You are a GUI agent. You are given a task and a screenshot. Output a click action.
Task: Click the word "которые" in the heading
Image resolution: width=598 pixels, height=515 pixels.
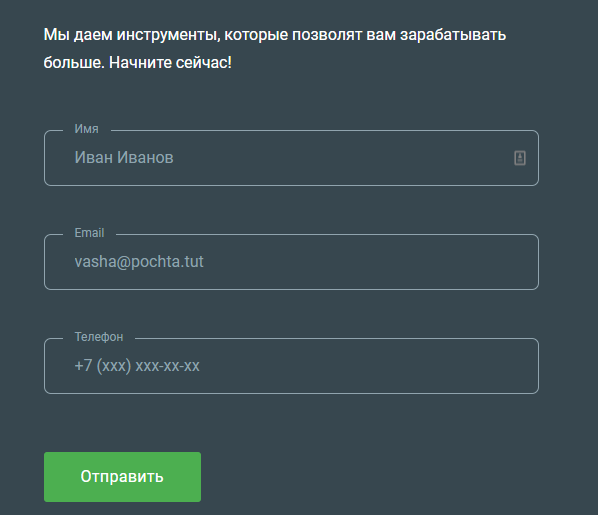pyautogui.click(x=256, y=35)
